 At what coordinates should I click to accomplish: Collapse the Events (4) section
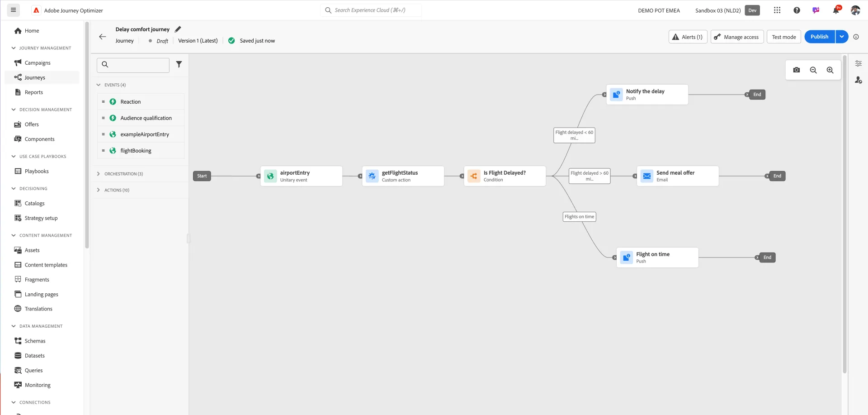tap(99, 85)
